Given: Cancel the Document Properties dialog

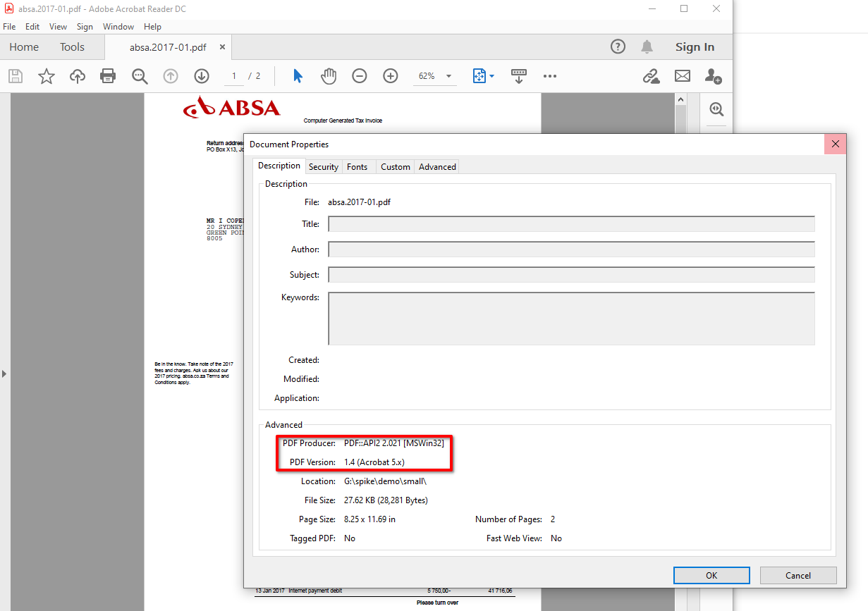Looking at the screenshot, I should [798, 575].
